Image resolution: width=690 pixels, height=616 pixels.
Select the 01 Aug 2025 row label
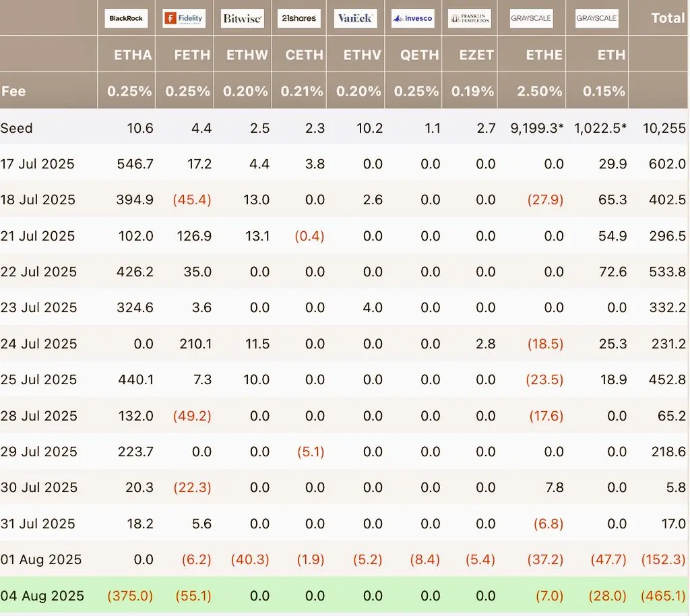pos(41,559)
